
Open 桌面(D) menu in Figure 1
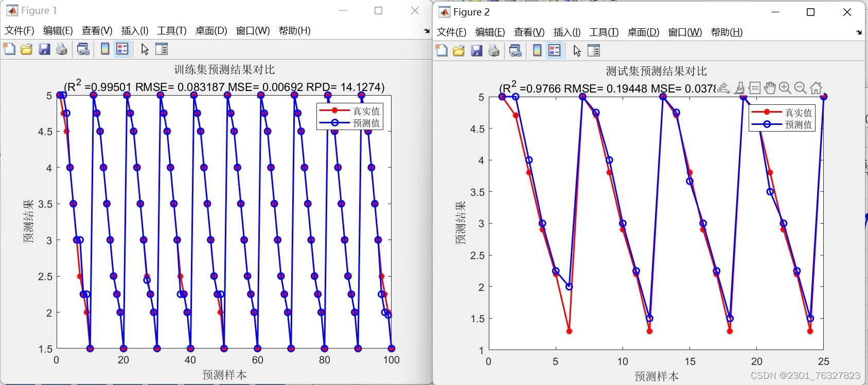[x=211, y=31]
